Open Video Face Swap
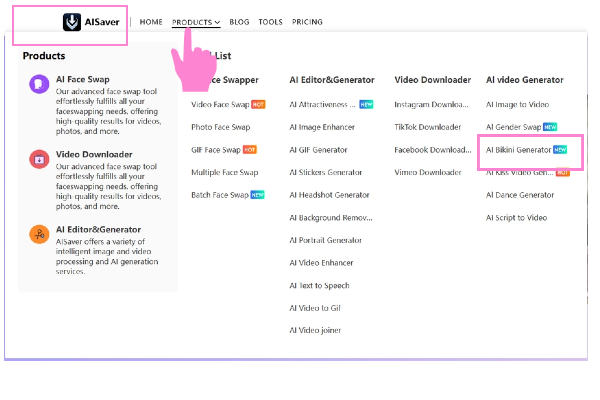 tap(220, 104)
